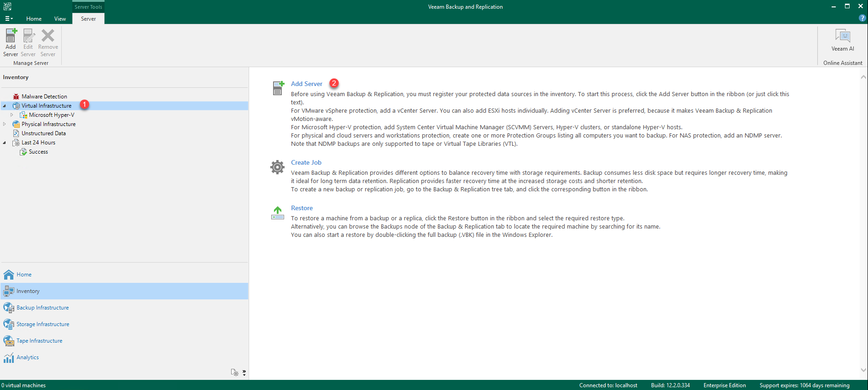The width and height of the screenshot is (868, 390).
Task: Expand navigation pane overflow chevron
Action: [244, 373]
